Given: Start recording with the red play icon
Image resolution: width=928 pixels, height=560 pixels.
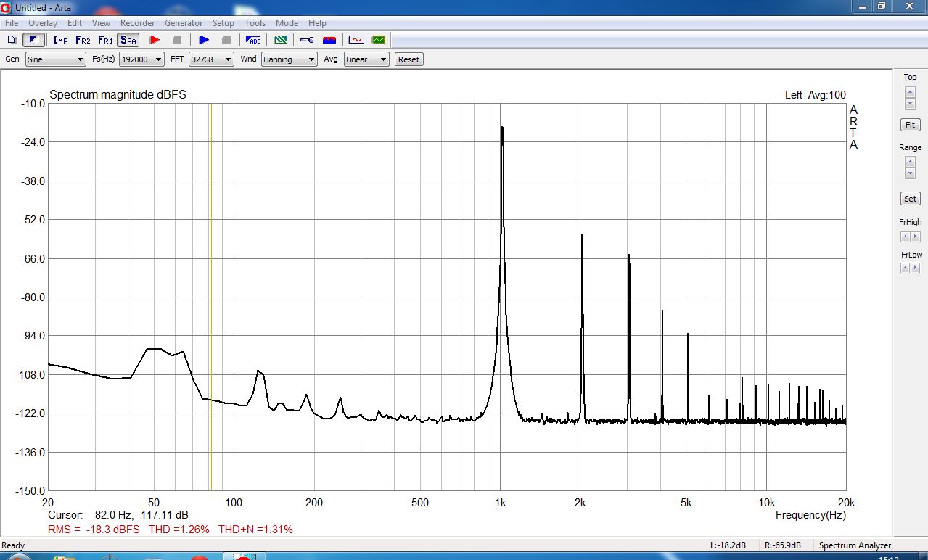Looking at the screenshot, I should [154, 40].
